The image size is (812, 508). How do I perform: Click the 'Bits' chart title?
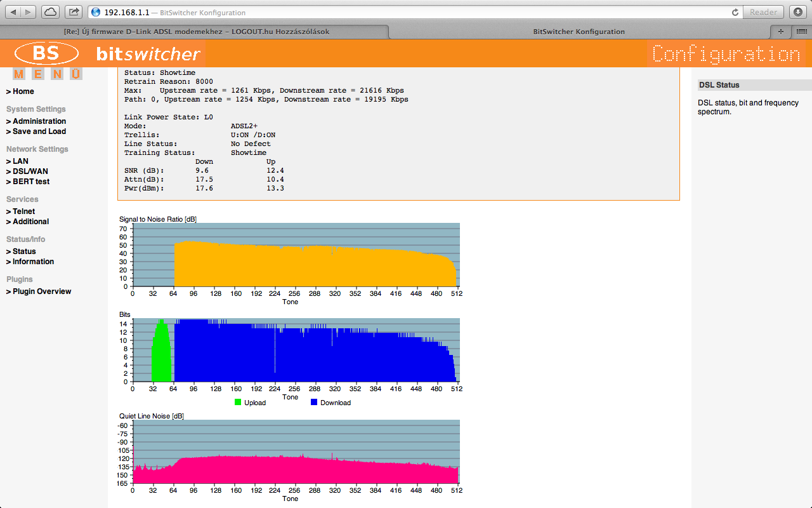(x=126, y=314)
